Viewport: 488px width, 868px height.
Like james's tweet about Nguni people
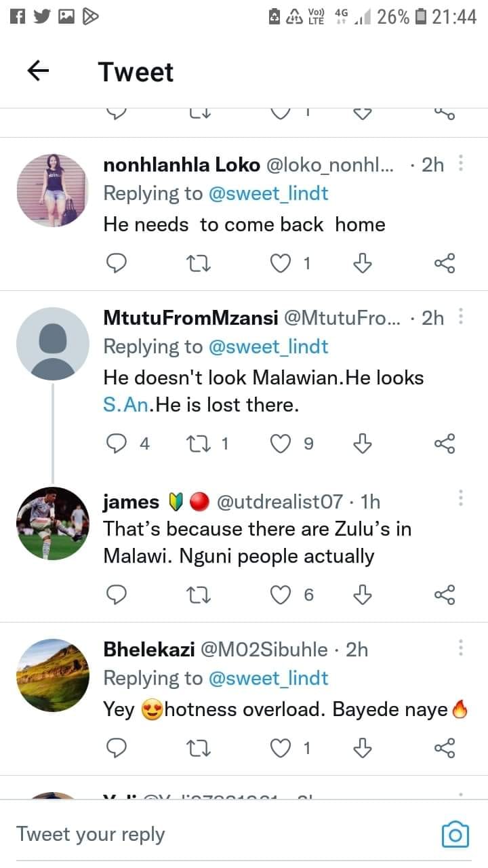(280, 595)
